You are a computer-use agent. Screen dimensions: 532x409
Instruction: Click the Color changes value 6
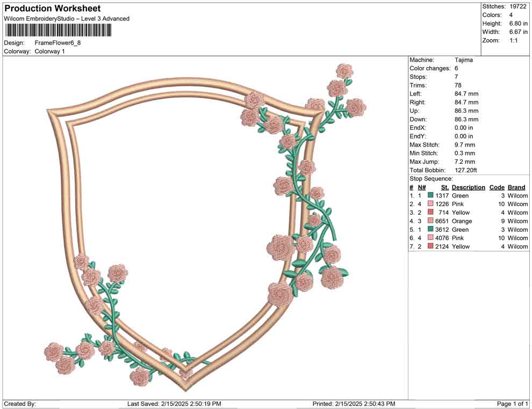(x=456, y=68)
